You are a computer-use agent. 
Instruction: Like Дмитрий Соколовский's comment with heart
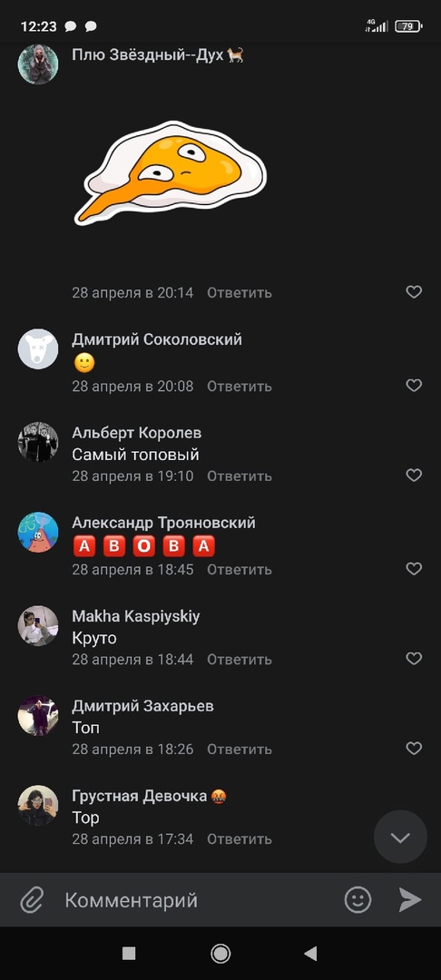coord(414,386)
